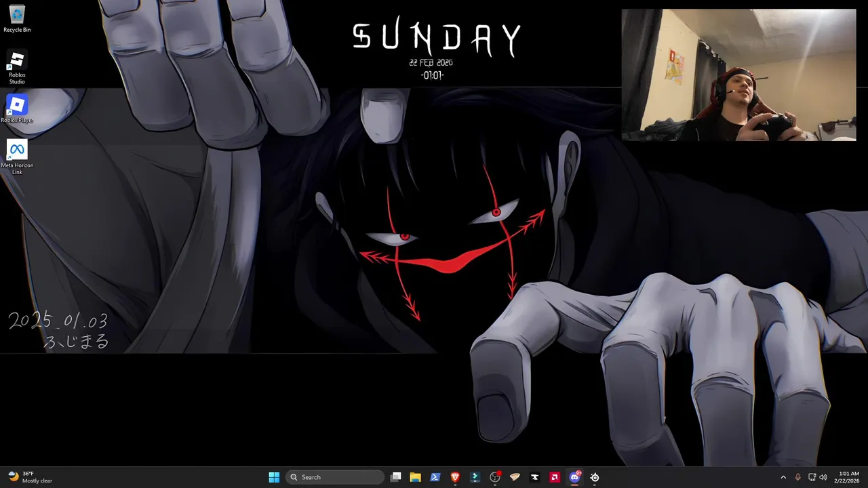This screenshot has height=488, width=868.
Task: Click the taskbar Search box
Action: click(335, 477)
